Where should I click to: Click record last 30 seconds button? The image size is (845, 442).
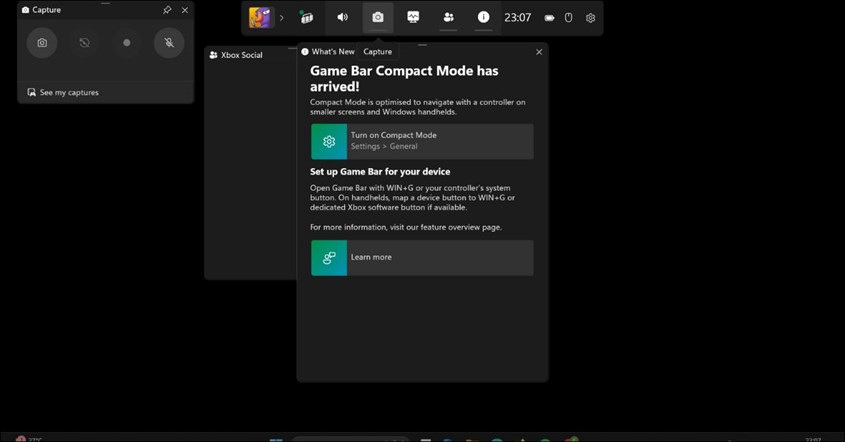[85, 43]
